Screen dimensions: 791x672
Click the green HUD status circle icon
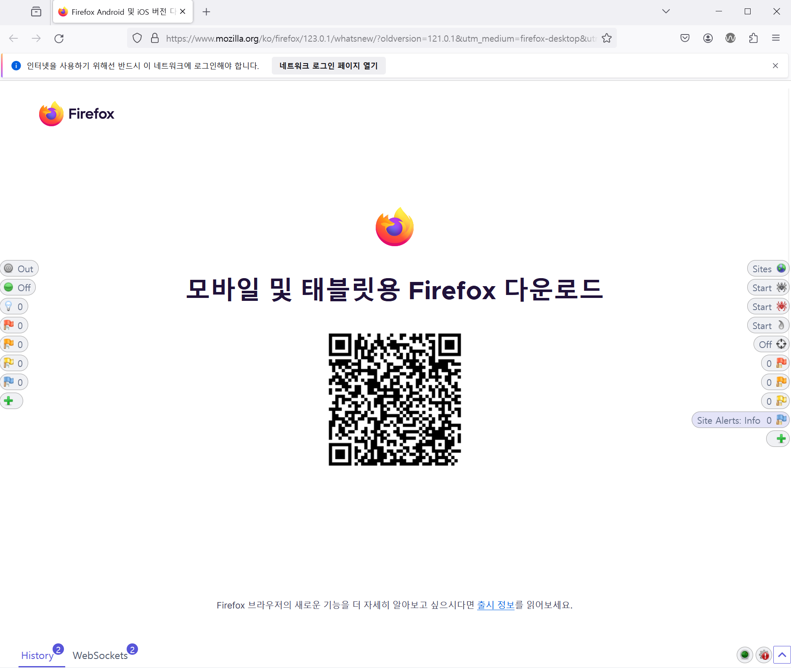coord(745,655)
